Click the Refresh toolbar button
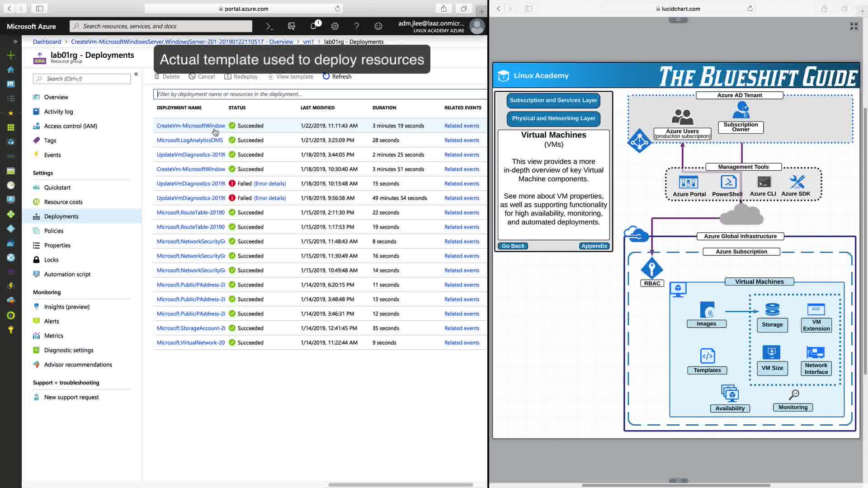 [x=337, y=76]
